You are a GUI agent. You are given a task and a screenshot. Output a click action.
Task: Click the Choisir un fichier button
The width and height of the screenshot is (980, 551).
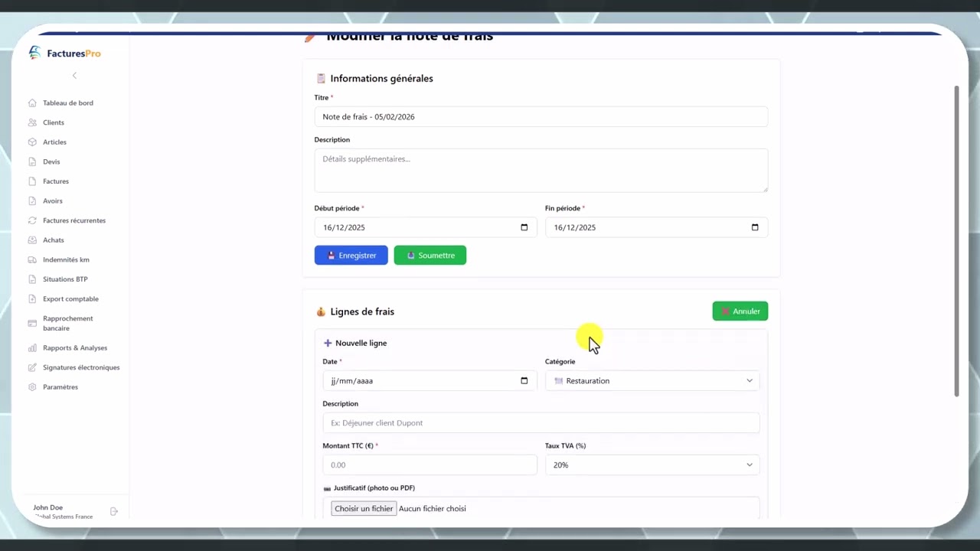tap(364, 508)
